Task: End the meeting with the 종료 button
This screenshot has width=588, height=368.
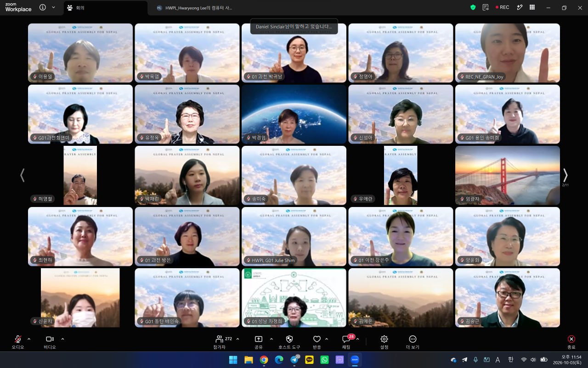Action: (x=571, y=342)
